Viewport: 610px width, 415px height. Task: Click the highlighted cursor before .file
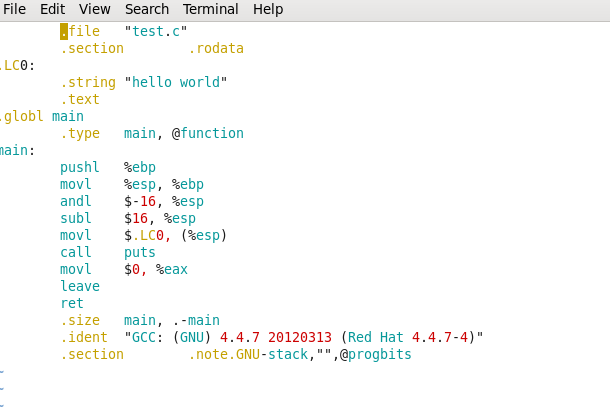pos(64,31)
